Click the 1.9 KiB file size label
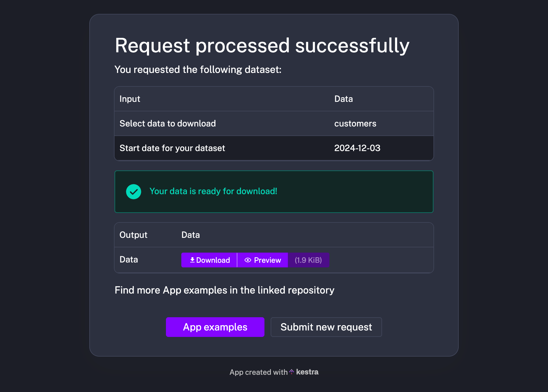 pos(308,260)
